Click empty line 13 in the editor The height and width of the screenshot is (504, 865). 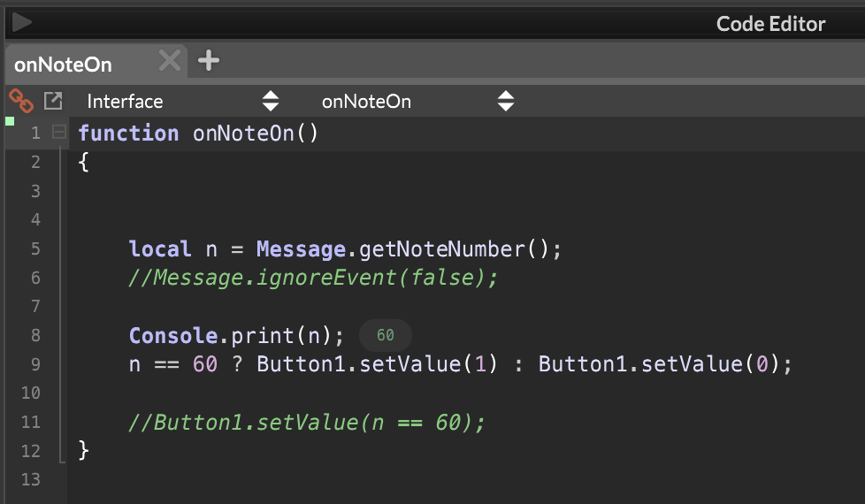click(x=354, y=479)
